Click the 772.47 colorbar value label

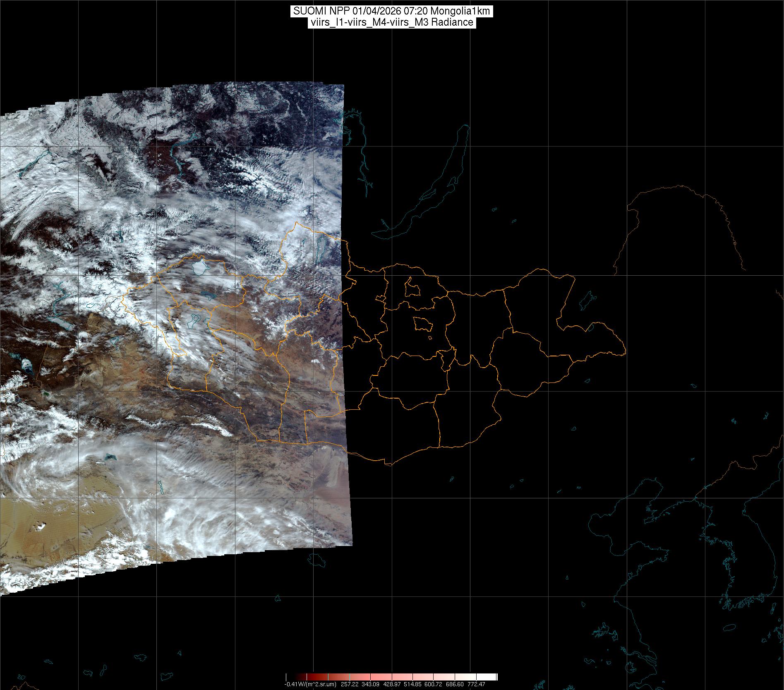[476, 684]
